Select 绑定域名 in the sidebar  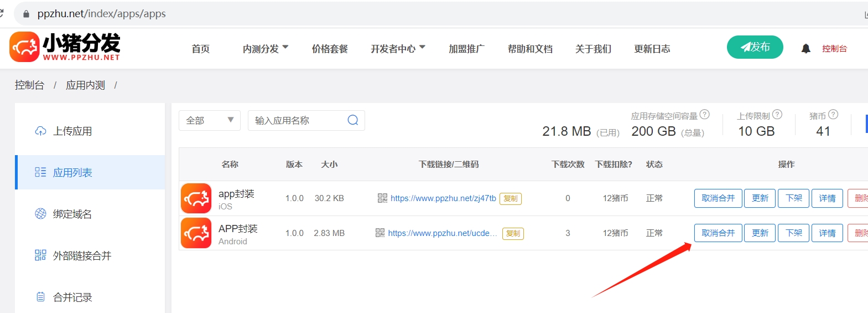[72, 214]
